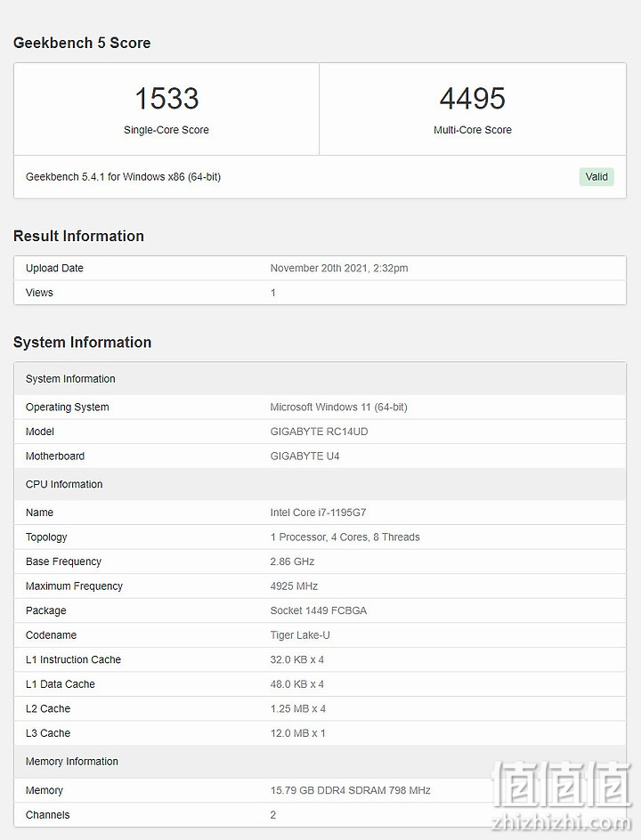The height and width of the screenshot is (840, 641).
Task: Select the 4925 MHz value
Action: coord(294,586)
